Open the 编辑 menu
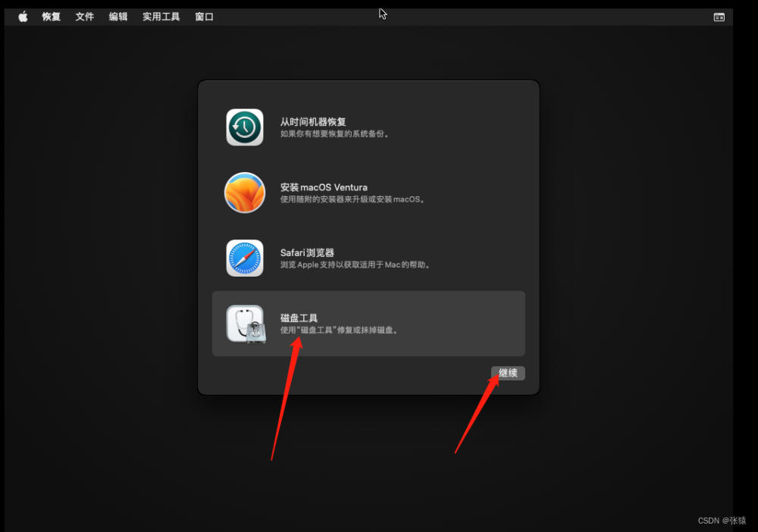This screenshot has height=532, width=758. point(118,17)
